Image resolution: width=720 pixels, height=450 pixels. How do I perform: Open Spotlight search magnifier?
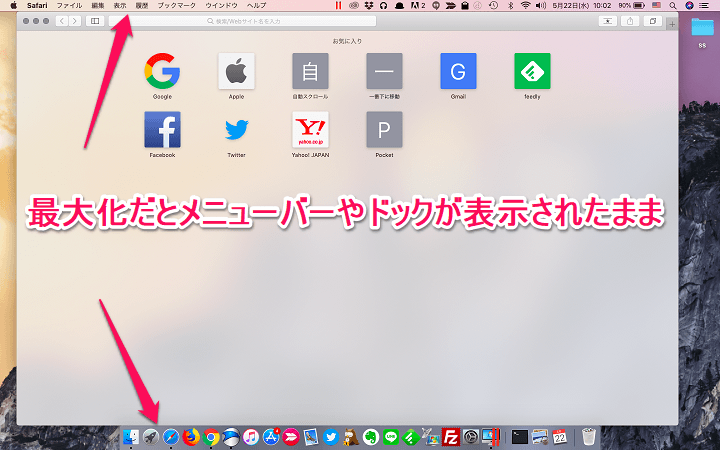(673, 6)
